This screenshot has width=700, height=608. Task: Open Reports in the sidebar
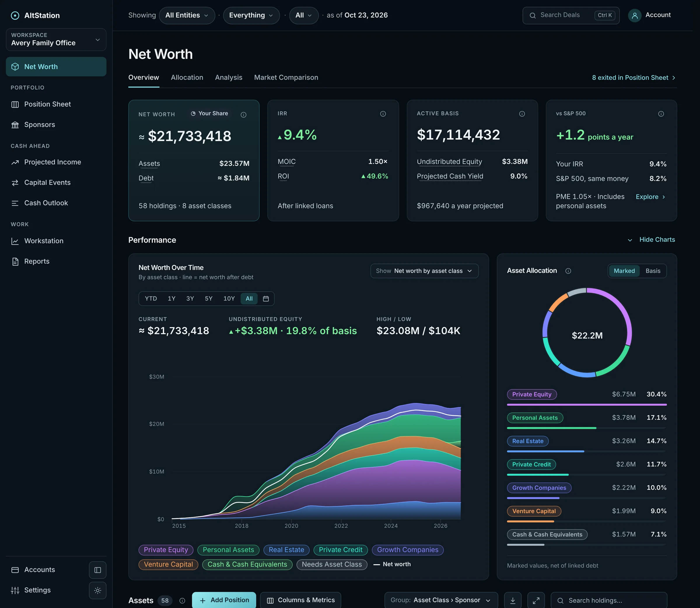click(56, 261)
